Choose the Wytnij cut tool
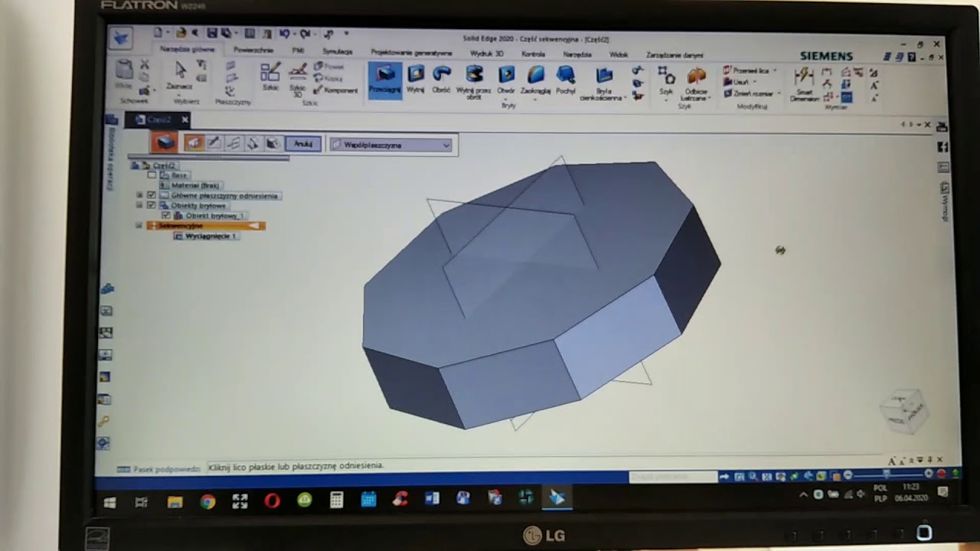This screenshot has width=980, height=551. pos(416,79)
